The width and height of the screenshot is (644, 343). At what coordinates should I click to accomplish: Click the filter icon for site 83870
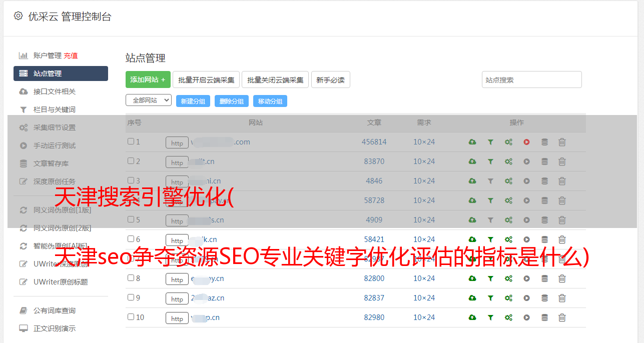pos(490,161)
